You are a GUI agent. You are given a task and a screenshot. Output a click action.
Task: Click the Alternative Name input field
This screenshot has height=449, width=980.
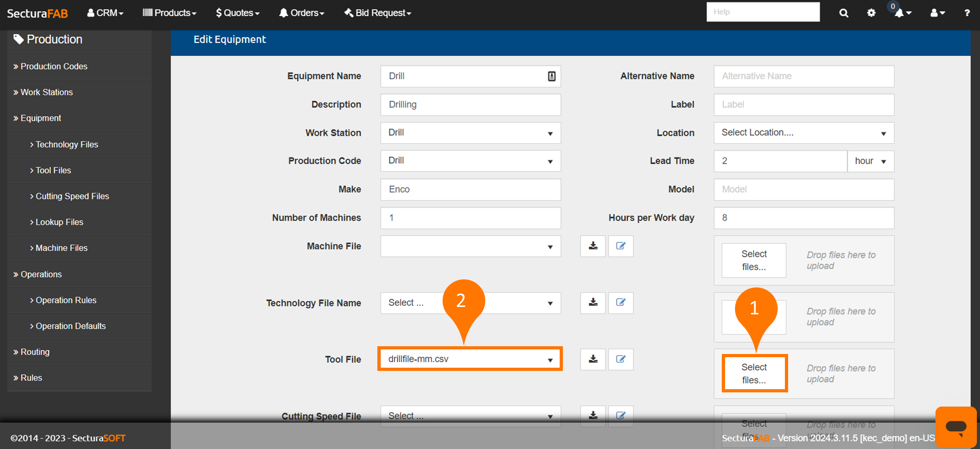tap(803, 76)
